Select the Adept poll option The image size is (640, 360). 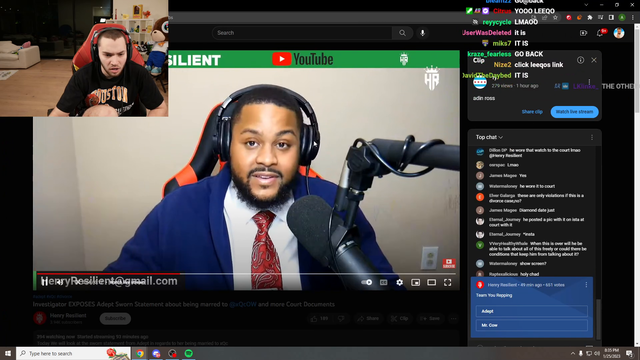point(531,311)
